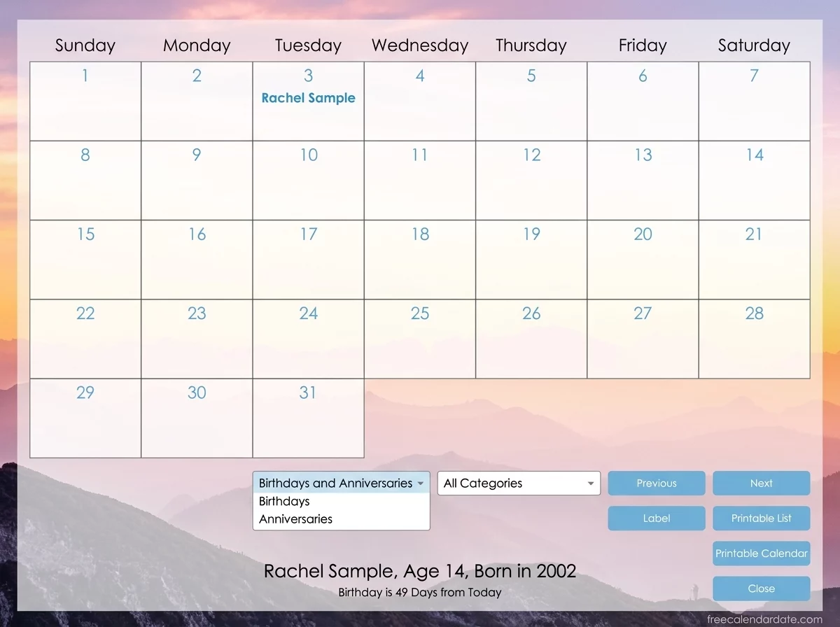Pick day 5 on the calendar
The image size is (840, 627).
tap(531, 101)
